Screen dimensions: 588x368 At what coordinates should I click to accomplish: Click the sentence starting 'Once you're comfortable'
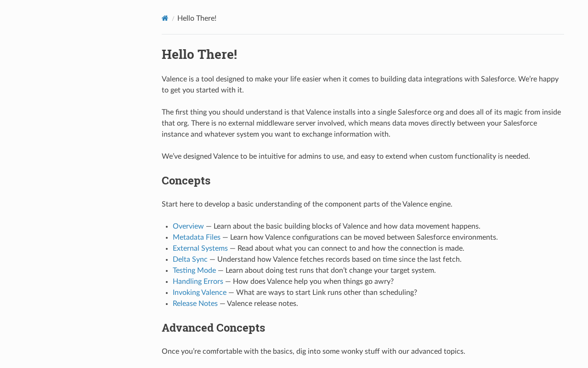pyautogui.click(x=313, y=351)
